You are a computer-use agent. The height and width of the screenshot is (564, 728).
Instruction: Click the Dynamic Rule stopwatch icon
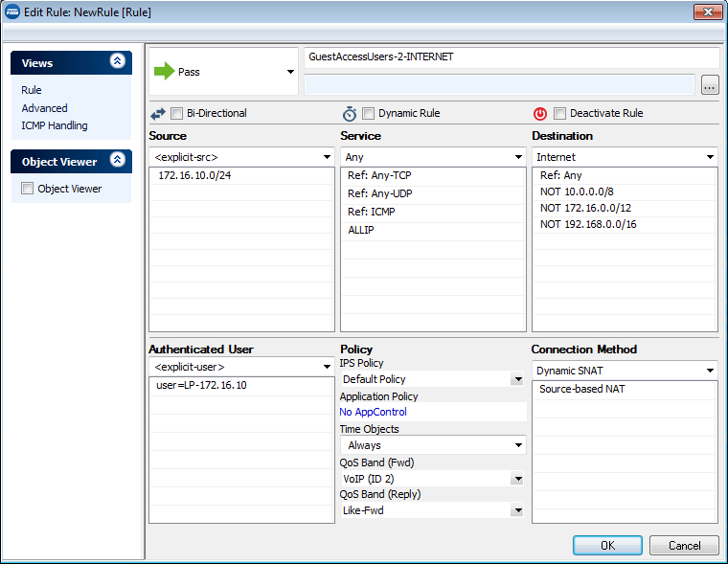point(349,113)
